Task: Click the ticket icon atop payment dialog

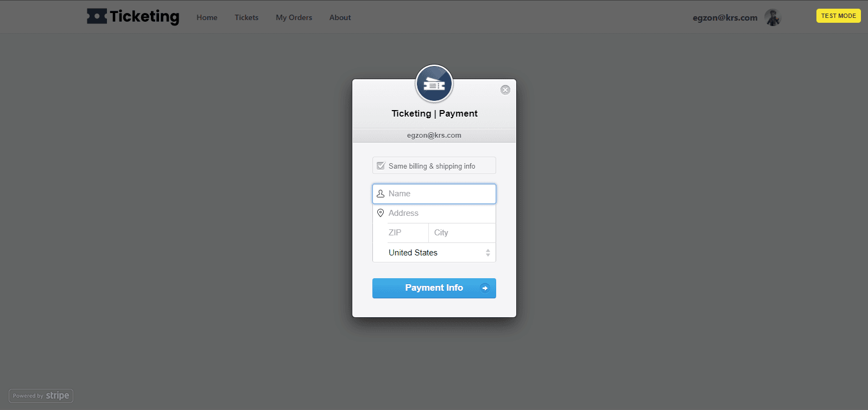Action: [434, 84]
